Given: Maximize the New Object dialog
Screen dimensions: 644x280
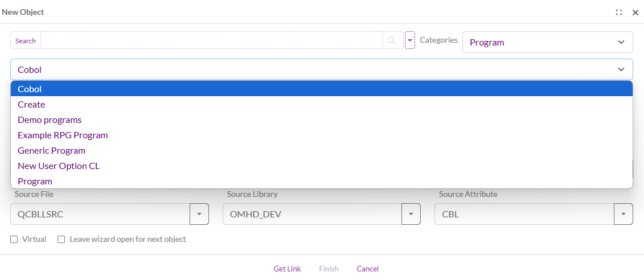Looking at the screenshot, I should point(619,12).
